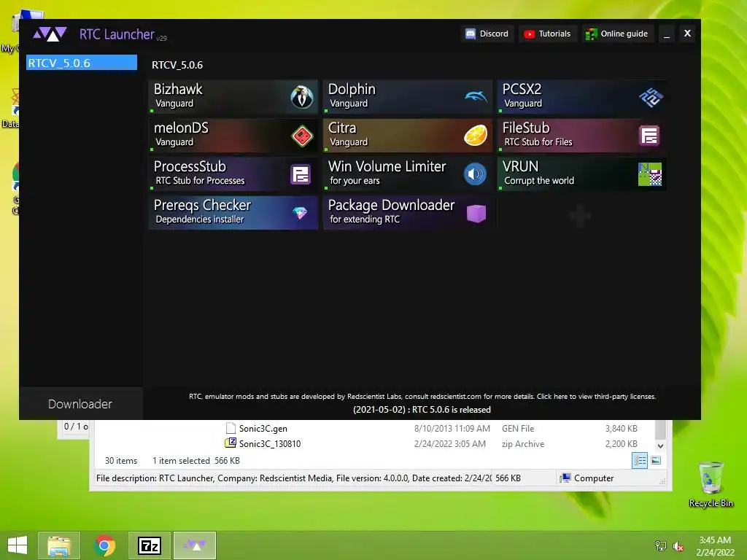The height and width of the screenshot is (560, 747).
Task: Select RTCV_5.0.6 version in sidebar
Action: pos(82,63)
